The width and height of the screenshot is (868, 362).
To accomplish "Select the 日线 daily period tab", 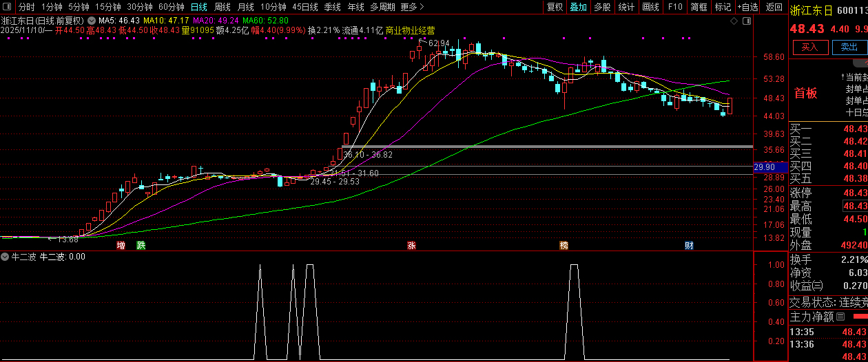I will (199, 7).
